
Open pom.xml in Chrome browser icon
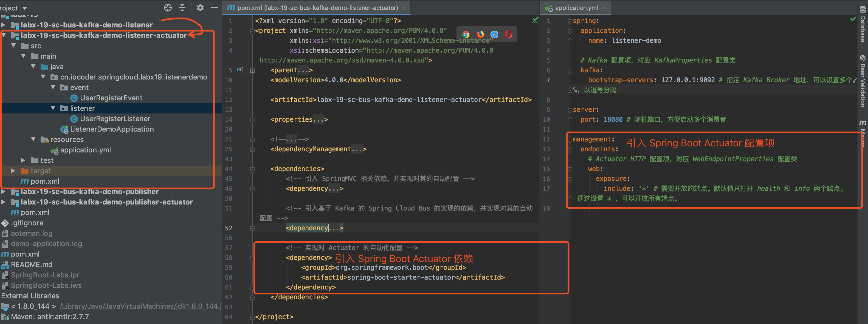pos(466,34)
